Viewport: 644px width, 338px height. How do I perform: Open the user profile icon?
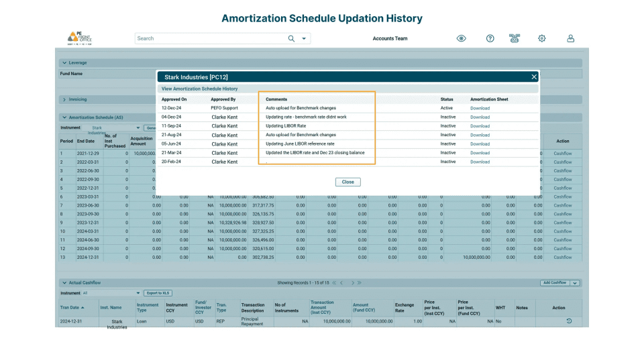pyautogui.click(x=570, y=38)
